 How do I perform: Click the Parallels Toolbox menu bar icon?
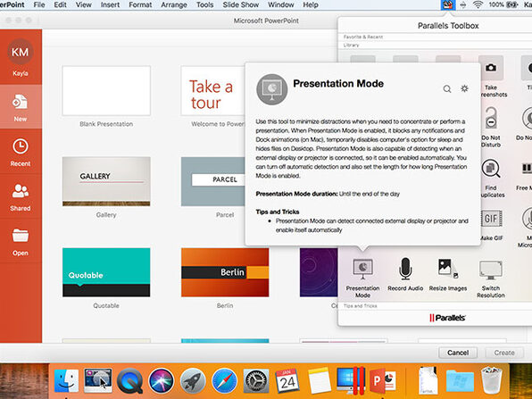[448, 4]
